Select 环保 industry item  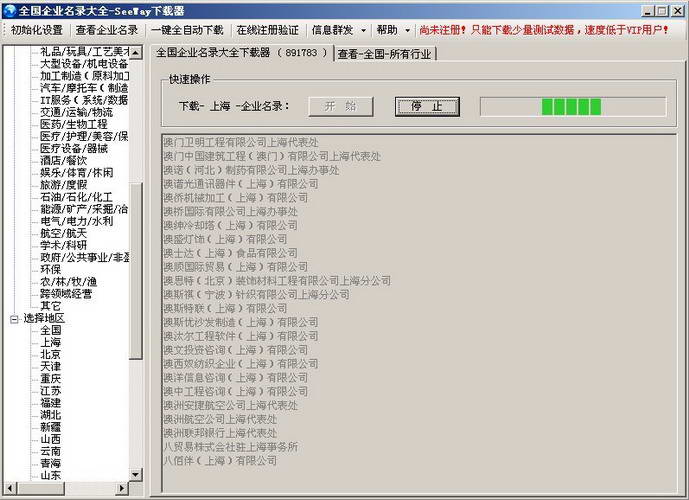pyautogui.click(x=51, y=269)
